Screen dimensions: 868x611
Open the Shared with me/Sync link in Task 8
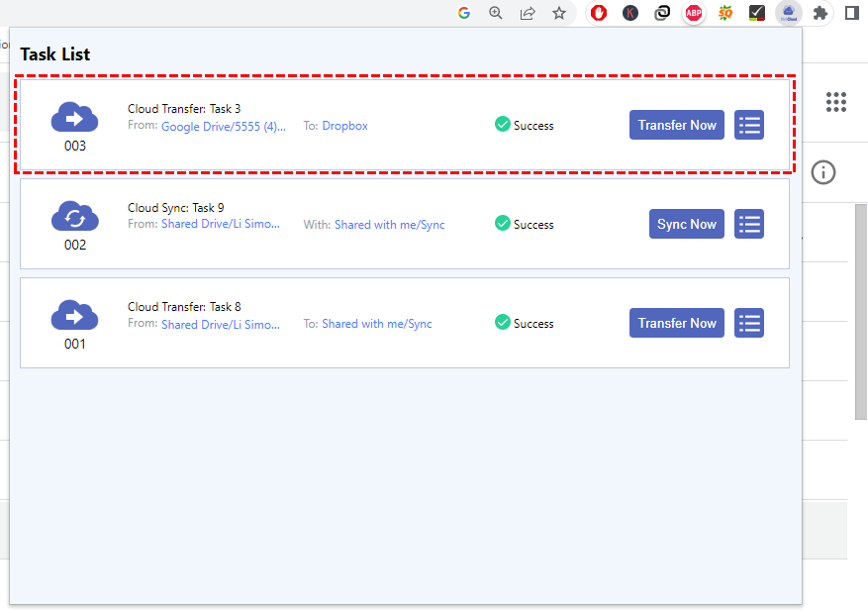377,324
